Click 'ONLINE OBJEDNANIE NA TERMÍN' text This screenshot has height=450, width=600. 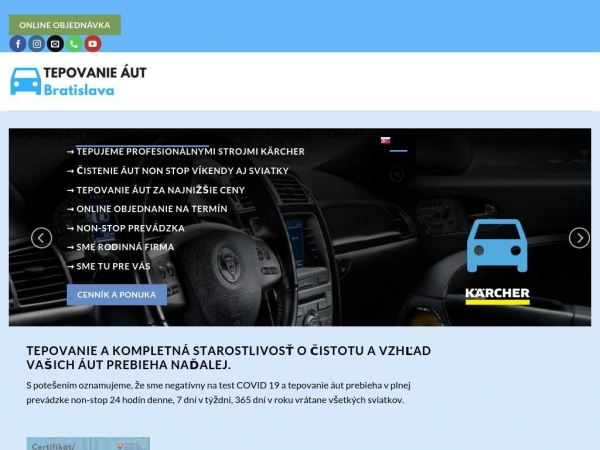147,209
